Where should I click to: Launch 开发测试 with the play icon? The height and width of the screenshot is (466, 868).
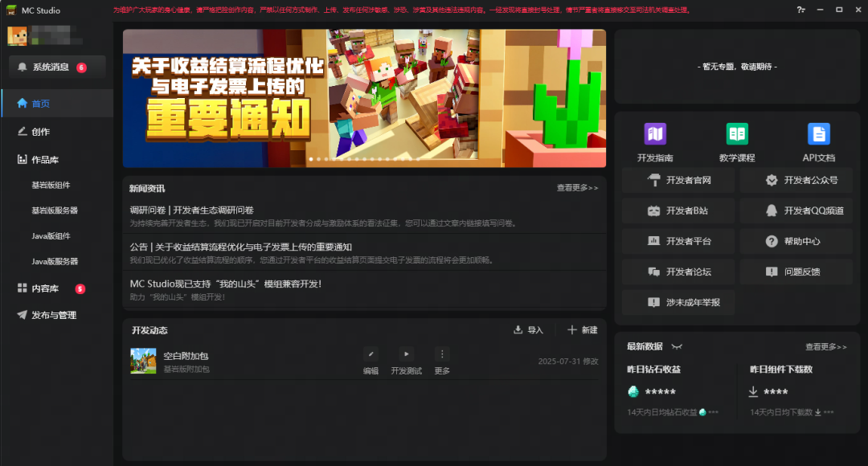click(406, 354)
